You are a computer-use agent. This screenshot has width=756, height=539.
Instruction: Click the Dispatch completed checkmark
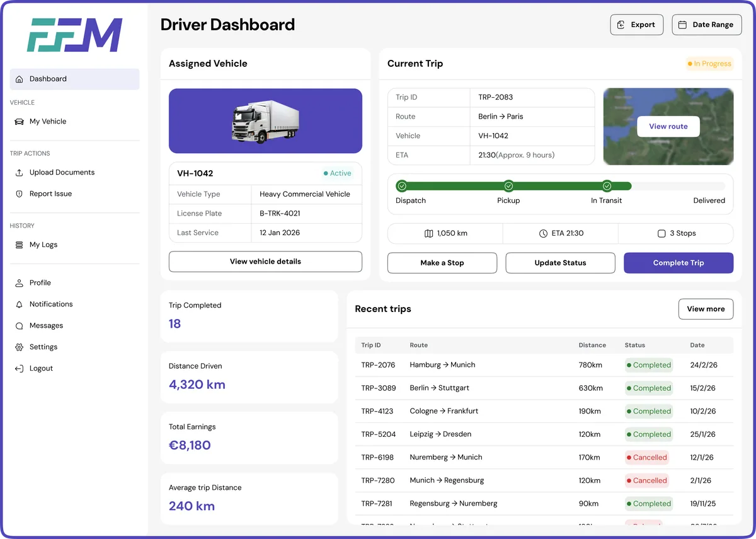402,186
